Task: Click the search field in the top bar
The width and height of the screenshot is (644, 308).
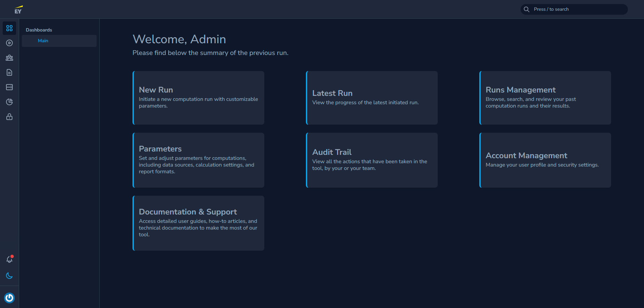Action: pyautogui.click(x=574, y=9)
